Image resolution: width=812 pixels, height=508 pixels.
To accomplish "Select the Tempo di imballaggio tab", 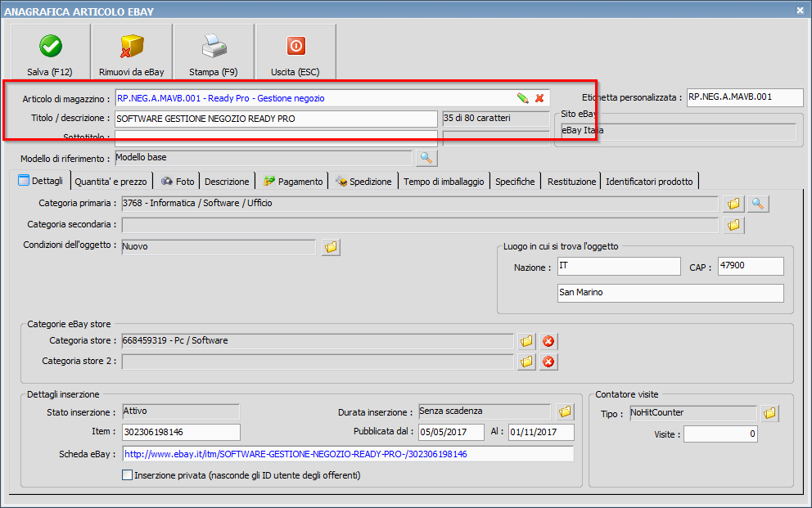I will point(444,182).
